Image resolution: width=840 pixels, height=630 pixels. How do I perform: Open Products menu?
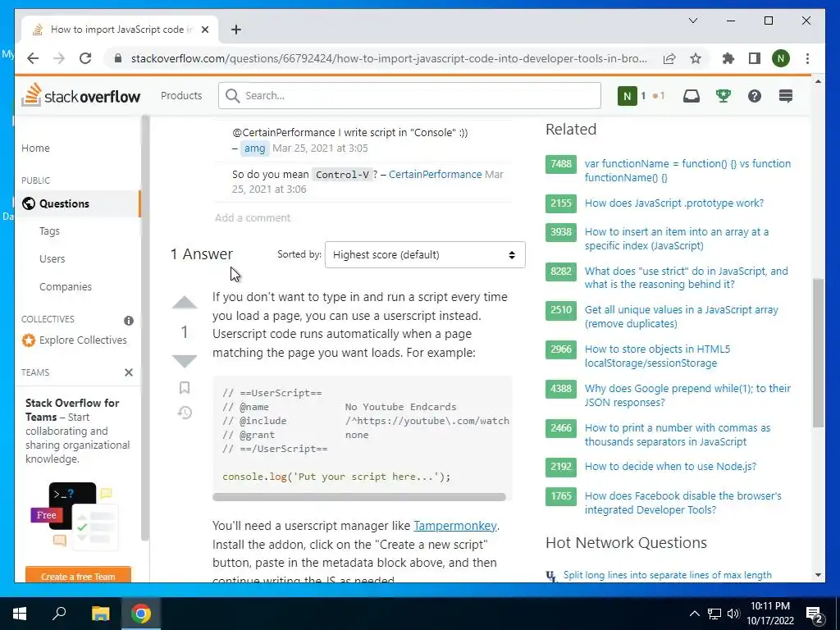coord(181,95)
